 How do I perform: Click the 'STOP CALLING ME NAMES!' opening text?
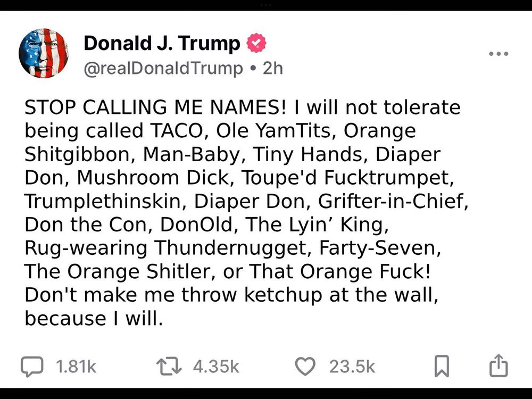pos(156,107)
